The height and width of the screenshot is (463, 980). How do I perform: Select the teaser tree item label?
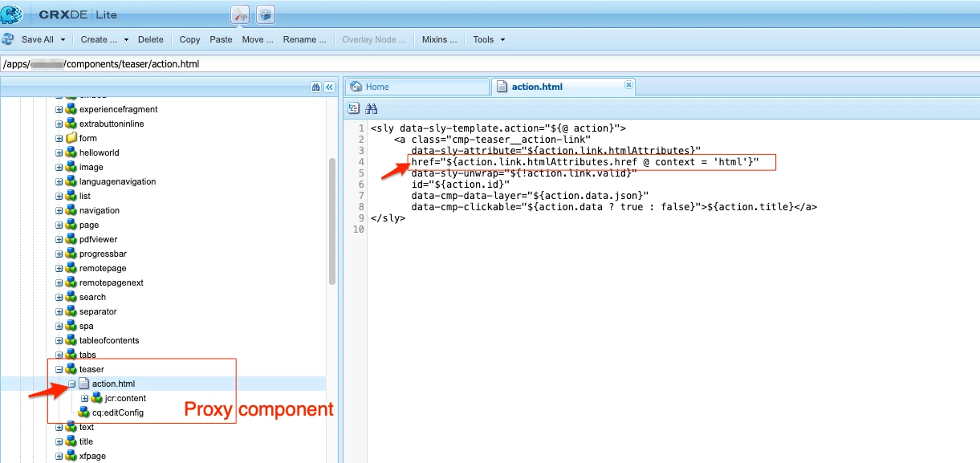tap(91, 369)
